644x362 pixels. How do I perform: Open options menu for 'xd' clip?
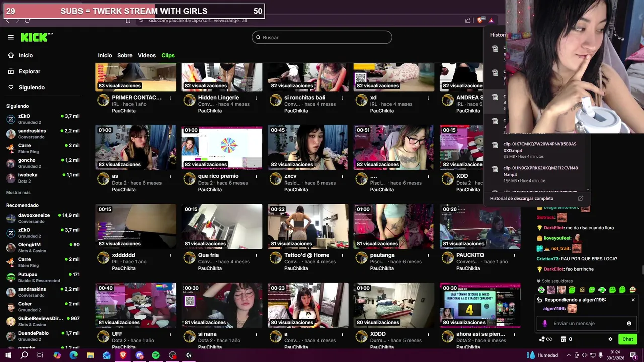point(428,98)
